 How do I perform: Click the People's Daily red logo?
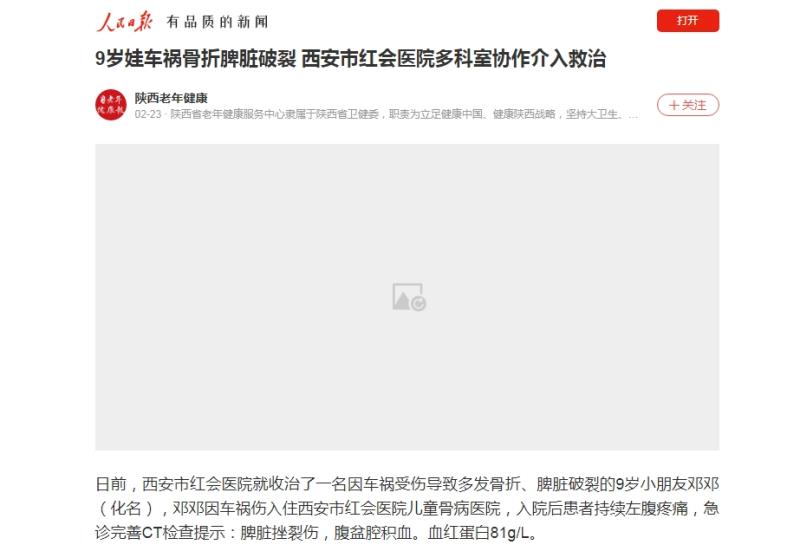124,21
